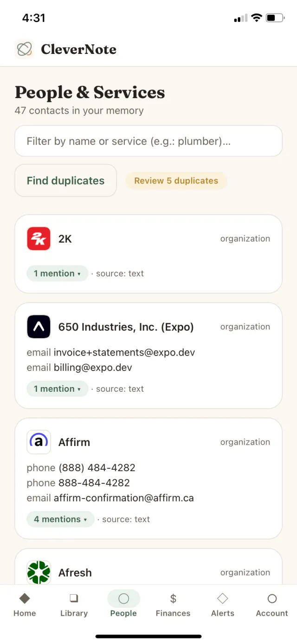Tap the Home diamond icon

tap(25, 598)
